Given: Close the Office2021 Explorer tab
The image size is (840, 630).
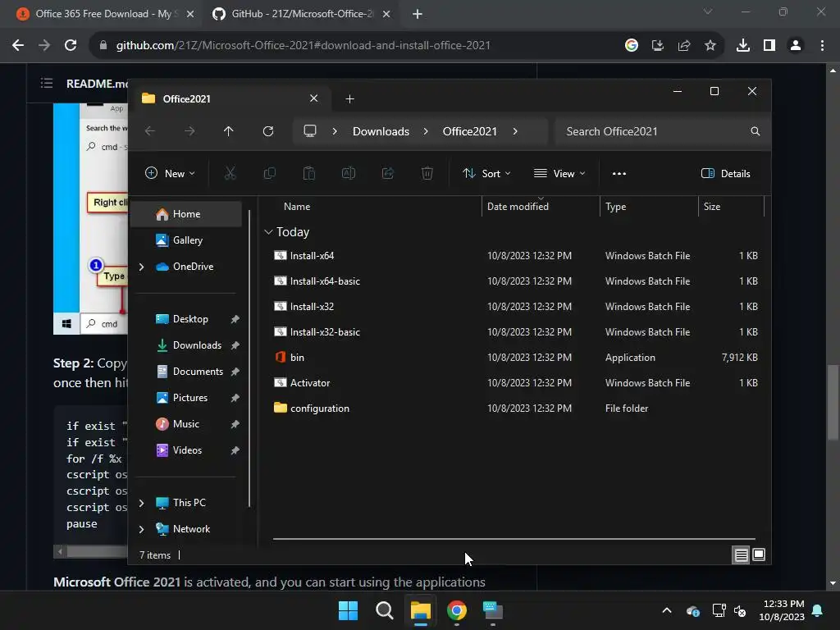Looking at the screenshot, I should 314,98.
